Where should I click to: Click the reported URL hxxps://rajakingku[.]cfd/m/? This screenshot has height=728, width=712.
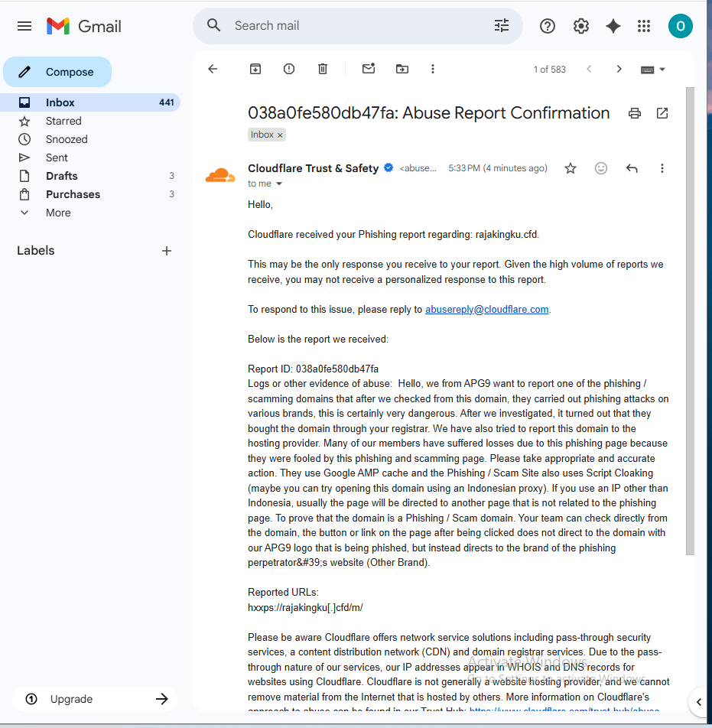tap(305, 607)
